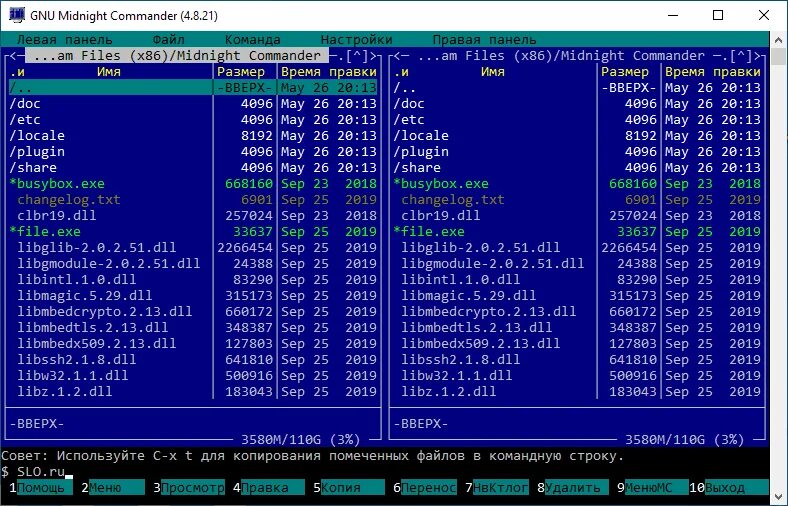Select /etc folder in left panel
This screenshot has height=506, width=788.
193,120
